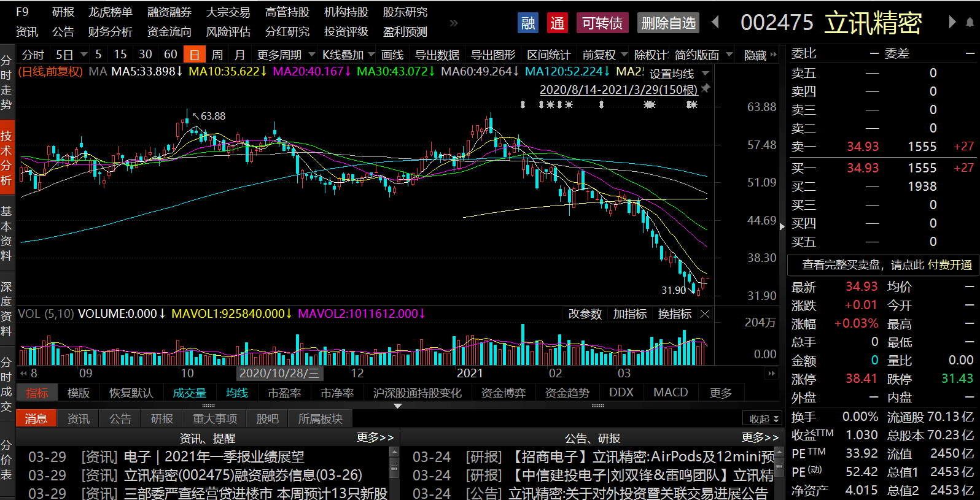Open the 资金流向 menu item
Viewport: 980px width, 500px height.
pyautogui.click(x=169, y=32)
